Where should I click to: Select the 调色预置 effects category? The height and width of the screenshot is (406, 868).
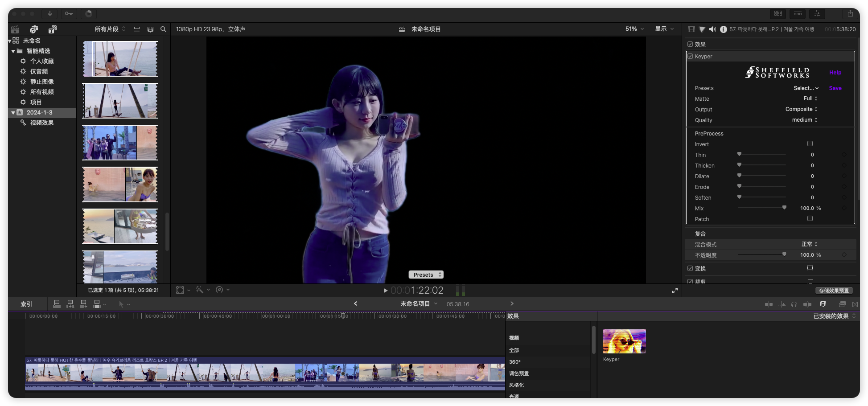[519, 373]
